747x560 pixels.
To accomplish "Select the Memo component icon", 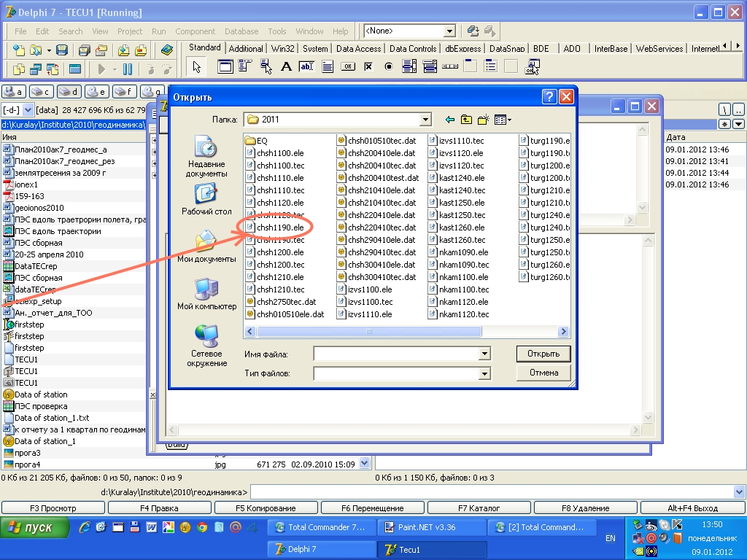I will pyautogui.click(x=328, y=66).
